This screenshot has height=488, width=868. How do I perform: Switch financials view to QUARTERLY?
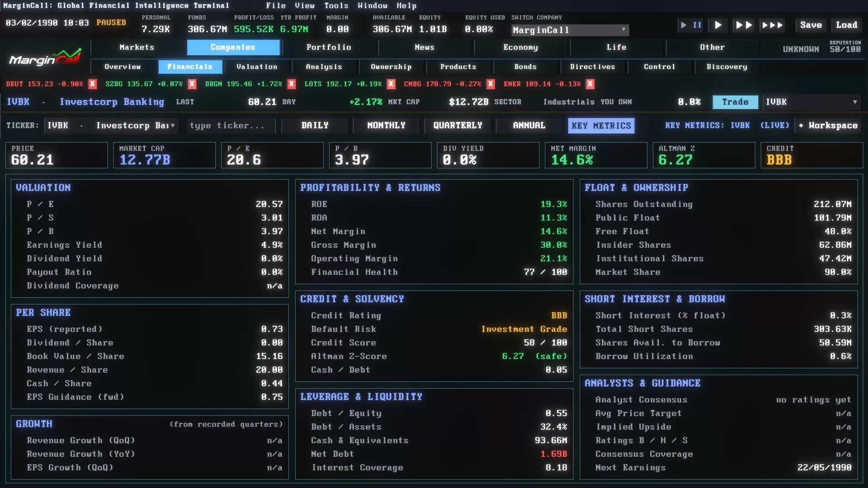[458, 126]
